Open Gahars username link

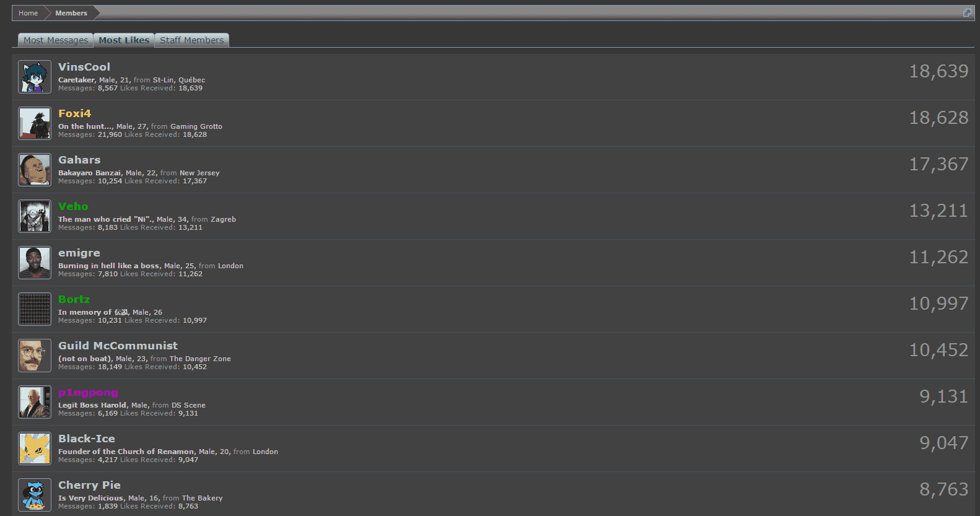(x=79, y=160)
